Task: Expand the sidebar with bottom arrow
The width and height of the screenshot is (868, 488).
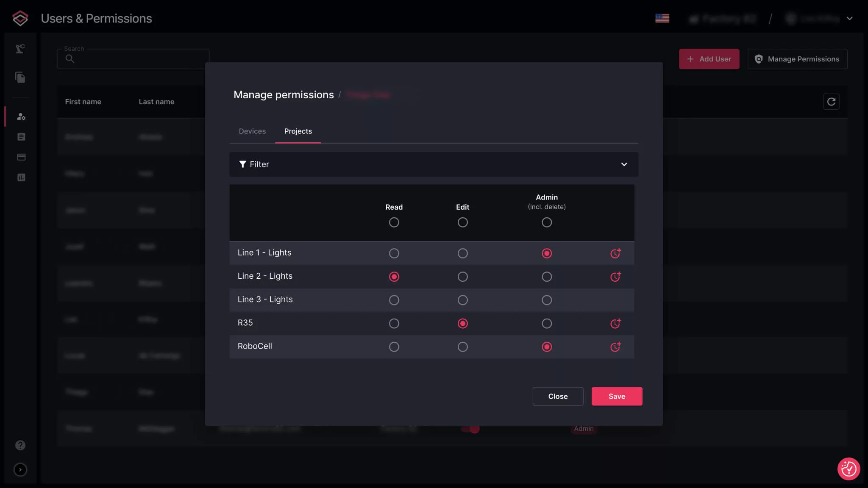Action: coord(20,469)
